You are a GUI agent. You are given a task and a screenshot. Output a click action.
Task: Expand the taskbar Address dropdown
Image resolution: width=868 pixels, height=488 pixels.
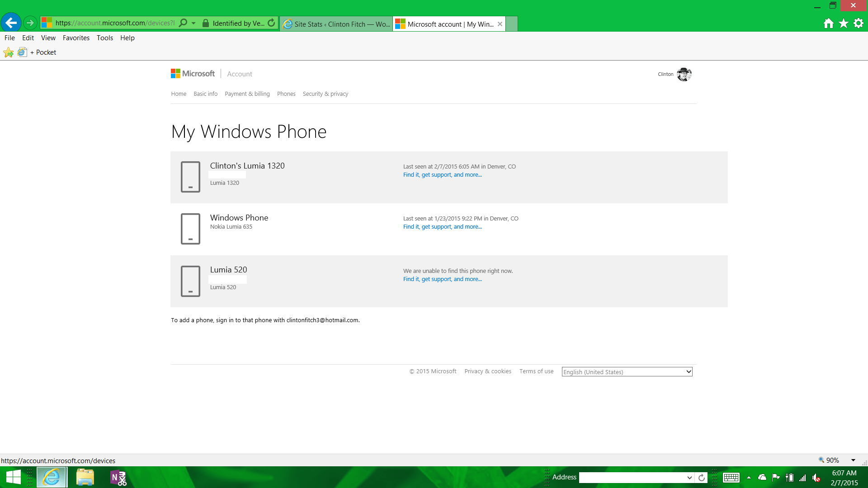pyautogui.click(x=689, y=478)
